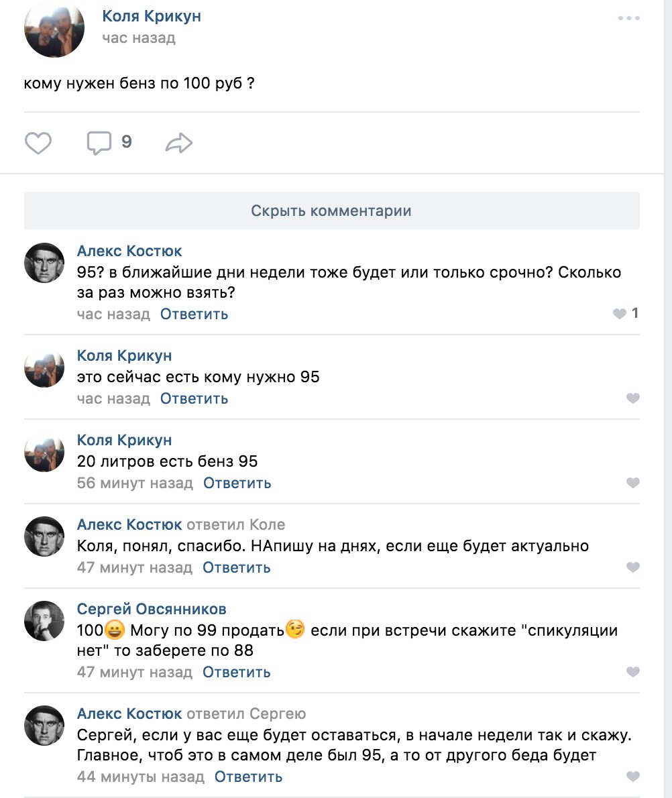Image resolution: width=672 pixels, height=798 pixels.
Task: Like the "20 литров есть бенз 95" comment heart
Action: click(x=632, y=482)
